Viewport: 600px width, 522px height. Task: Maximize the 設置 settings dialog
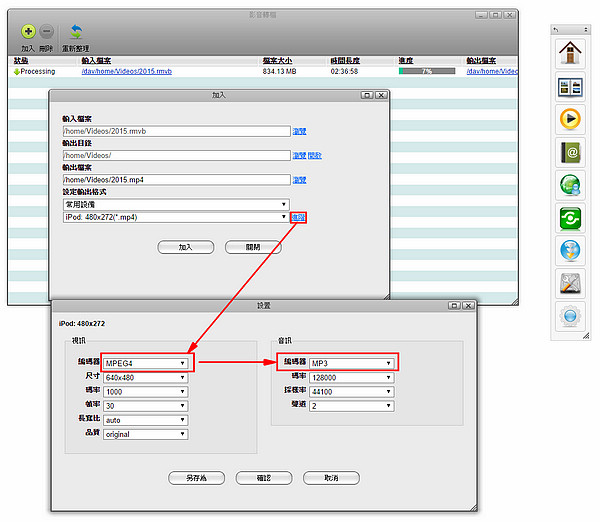[x=454, y=305]
